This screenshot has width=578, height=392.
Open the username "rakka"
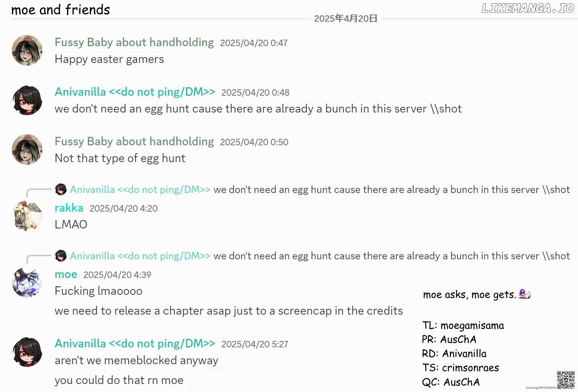click(69, 208)
